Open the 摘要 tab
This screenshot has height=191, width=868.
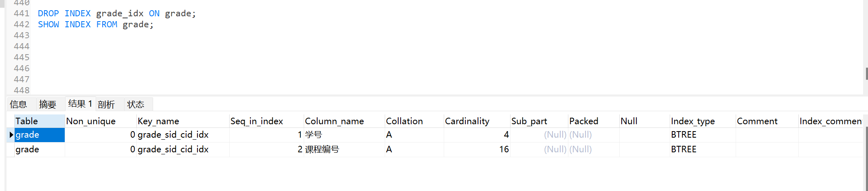click(x=48, y=105)
